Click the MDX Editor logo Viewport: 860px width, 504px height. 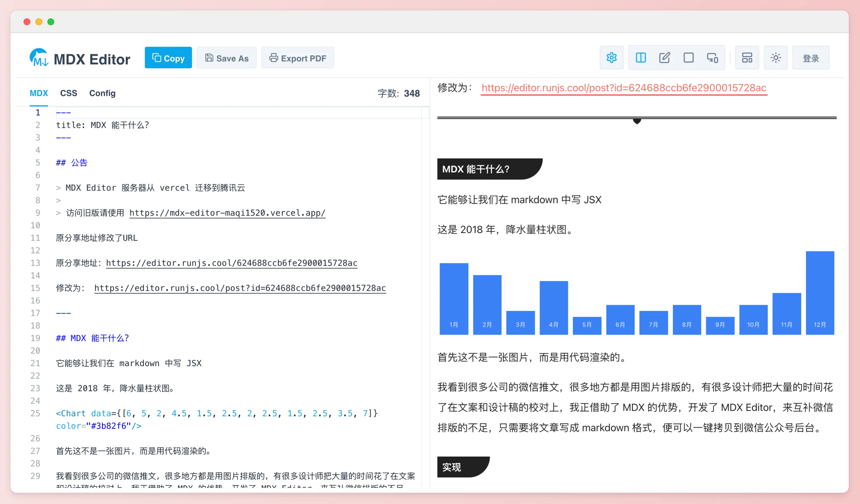[79, 58]
